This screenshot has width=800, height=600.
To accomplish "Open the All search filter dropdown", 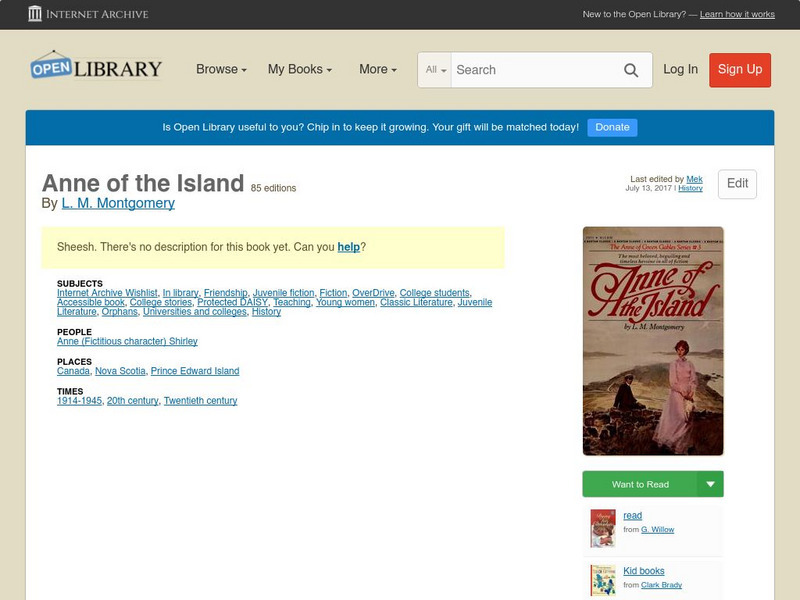I will tap(435, 70).
